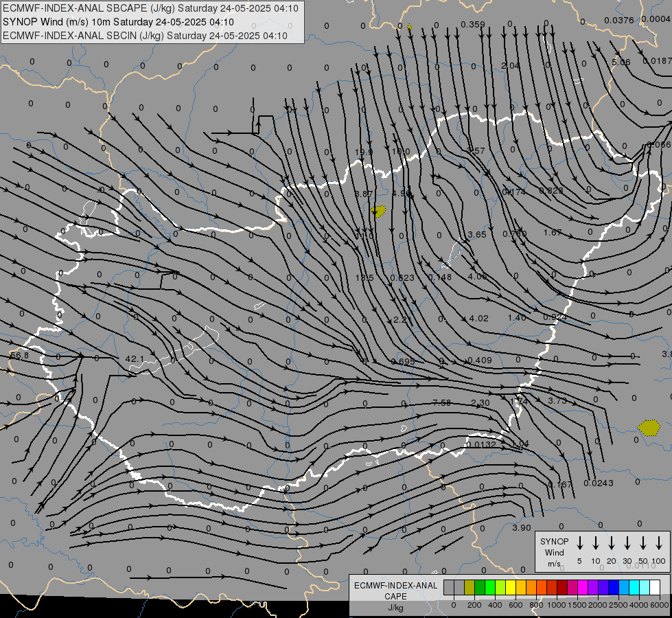
Task: Click the 56.8 CAPE value on map
Action: (19, 356)
